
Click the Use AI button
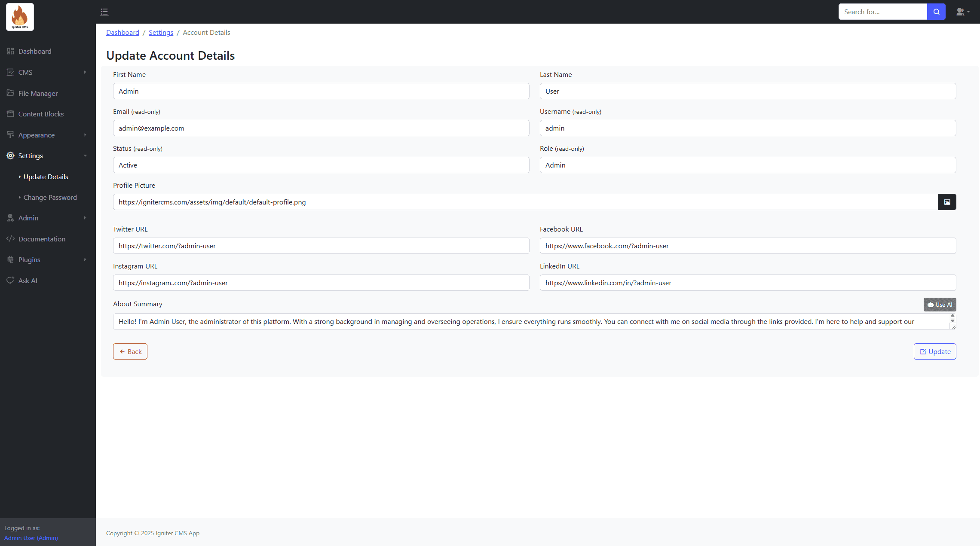[x=940, y=305]
